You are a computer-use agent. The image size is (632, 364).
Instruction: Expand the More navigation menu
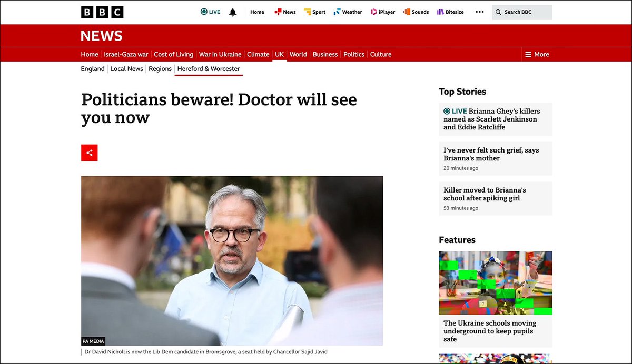click(537, 54)
